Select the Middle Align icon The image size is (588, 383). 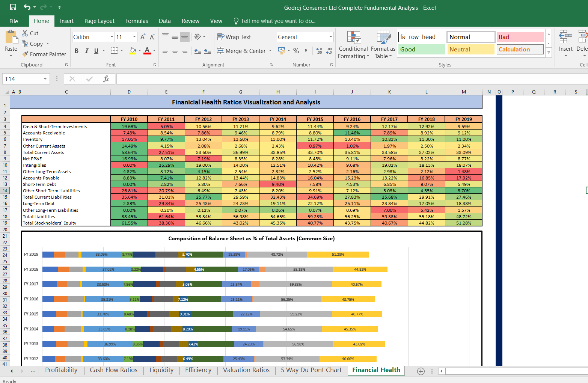click(175, 37)
